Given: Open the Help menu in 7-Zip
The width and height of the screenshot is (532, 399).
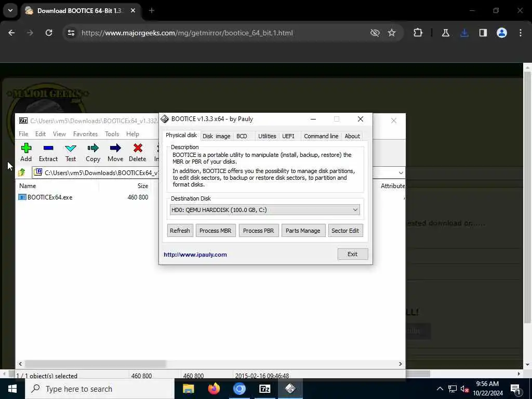Looking at the screenshot, I should point(132,134).
